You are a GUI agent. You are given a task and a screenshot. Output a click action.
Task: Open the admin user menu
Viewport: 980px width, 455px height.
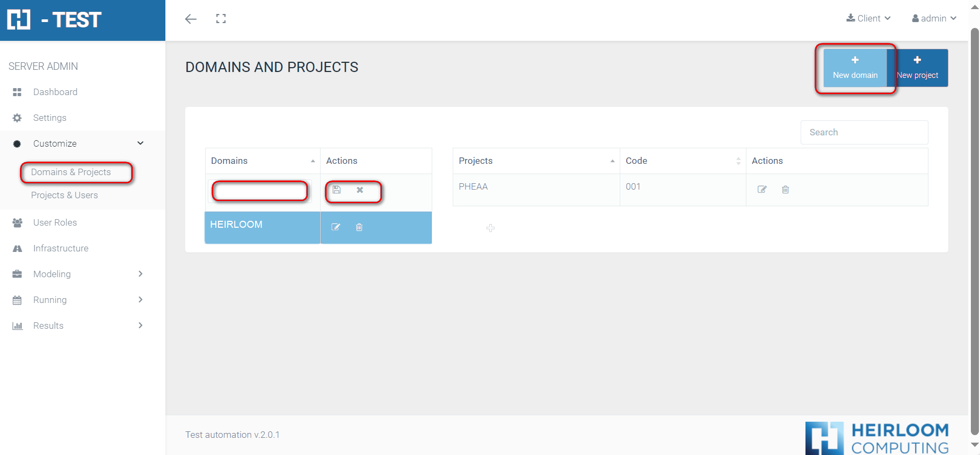(x=934, y=18)
